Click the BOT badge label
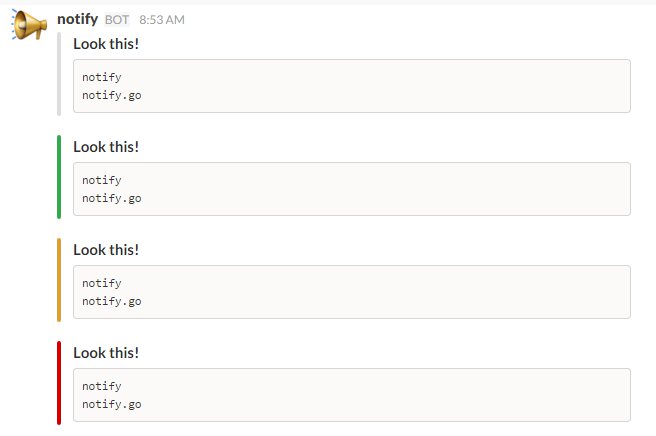The image size is (656, 436). (x=117, y=20)
